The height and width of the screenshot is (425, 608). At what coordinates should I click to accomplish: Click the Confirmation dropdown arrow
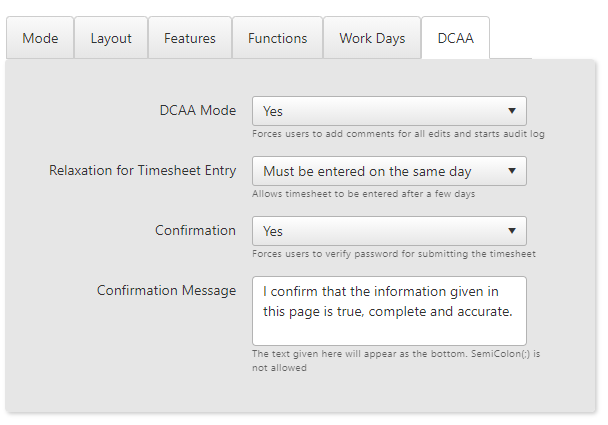coord(512,231)
